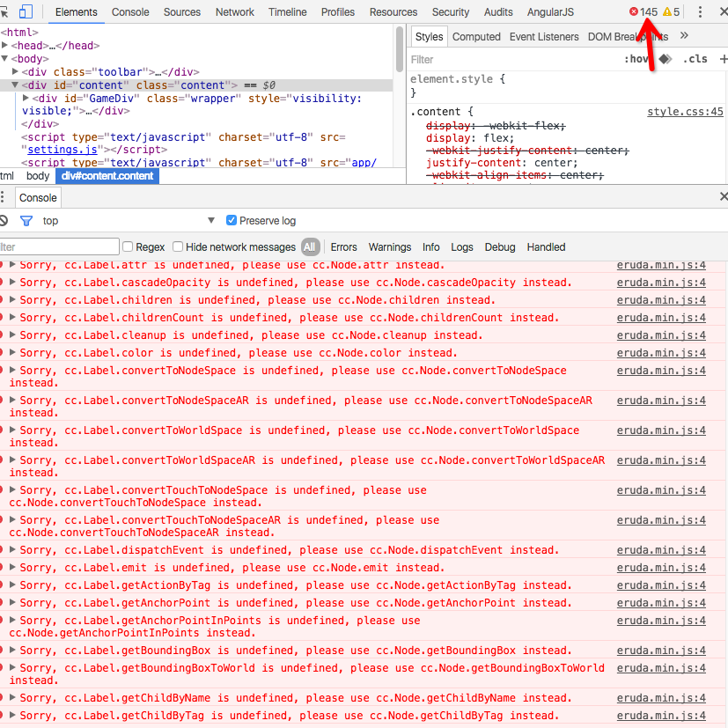Open the Audits tab

(x=498, y=12)
